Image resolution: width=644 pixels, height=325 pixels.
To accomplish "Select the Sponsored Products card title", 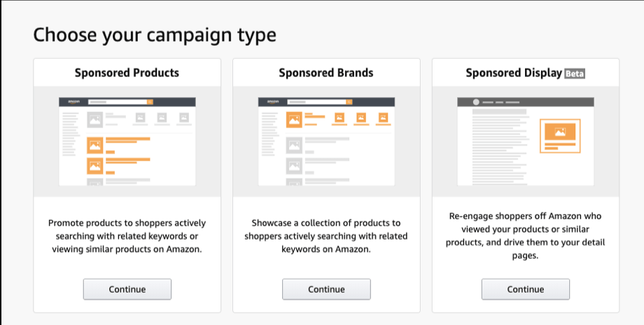I will [x=127, y=73].
